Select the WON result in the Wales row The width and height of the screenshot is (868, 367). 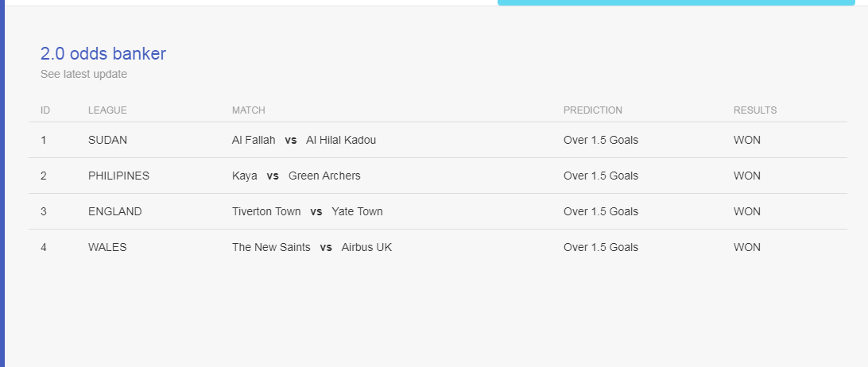point(746,247)
